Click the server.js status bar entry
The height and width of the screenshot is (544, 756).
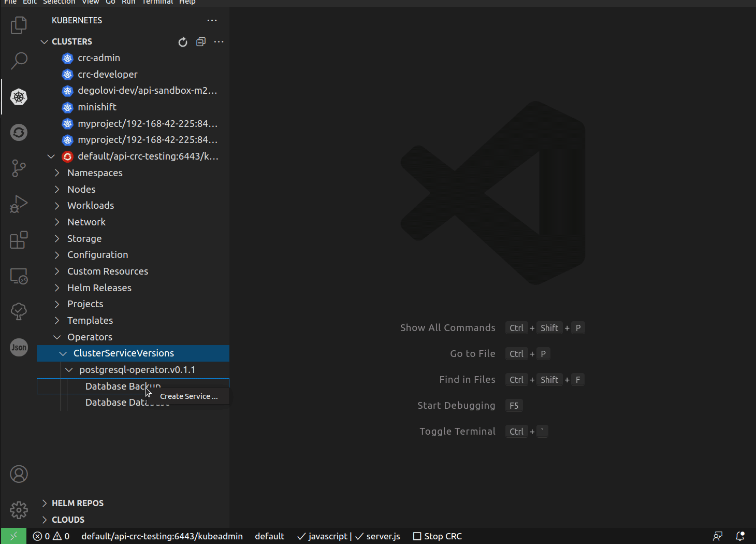tap(378, 536)
